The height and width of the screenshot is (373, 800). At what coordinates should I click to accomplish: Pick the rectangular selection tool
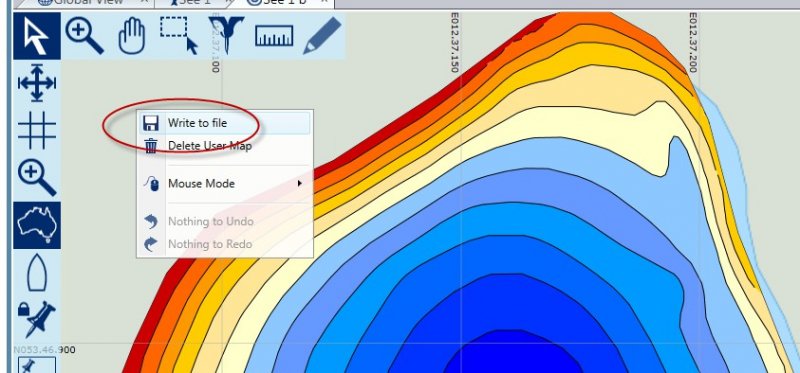(179, 36)
